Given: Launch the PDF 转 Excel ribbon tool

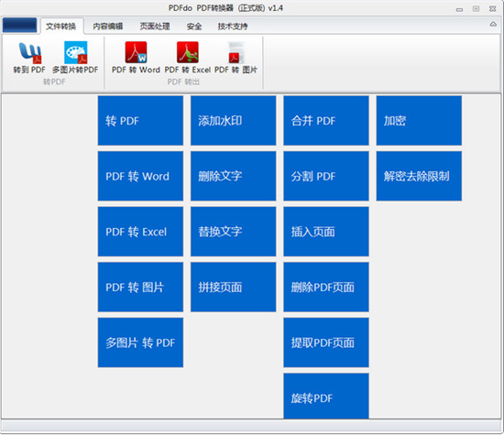Looking at the screenshot, I should [x=187, y=58].
